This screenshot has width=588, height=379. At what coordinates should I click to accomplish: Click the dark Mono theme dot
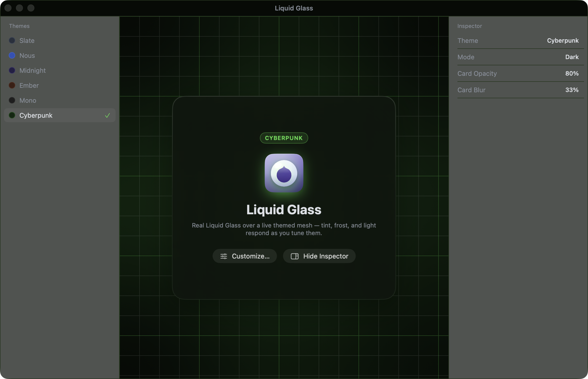[x=12, y=100]
